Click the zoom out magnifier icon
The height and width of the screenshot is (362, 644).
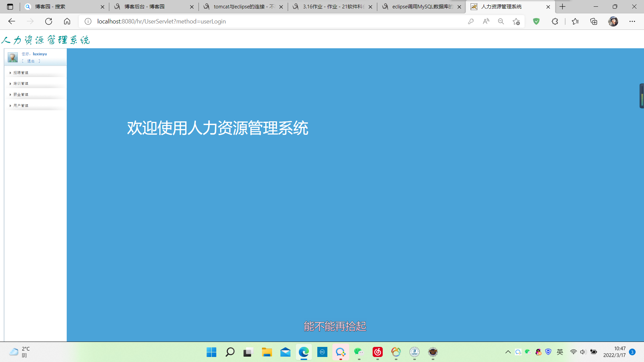click(501, 21)
